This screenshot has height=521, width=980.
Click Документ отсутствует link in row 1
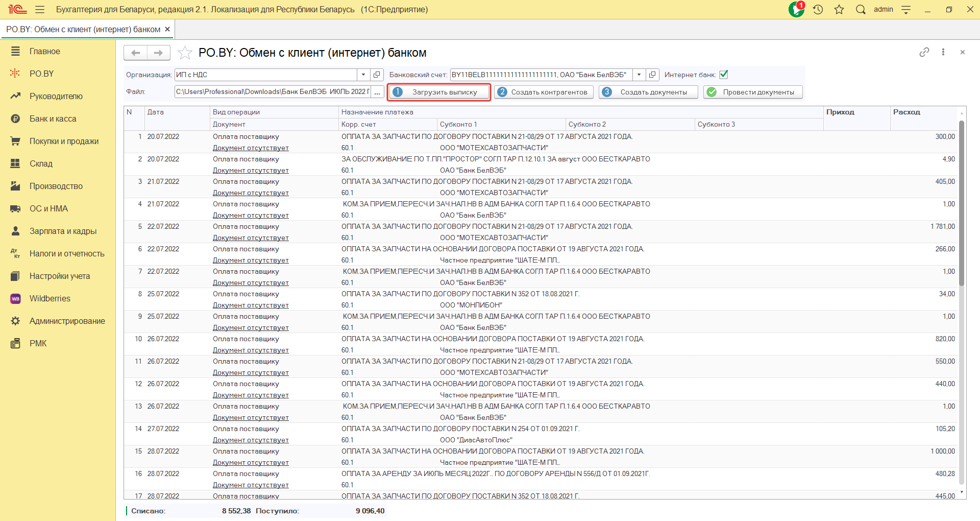[251, 148]
